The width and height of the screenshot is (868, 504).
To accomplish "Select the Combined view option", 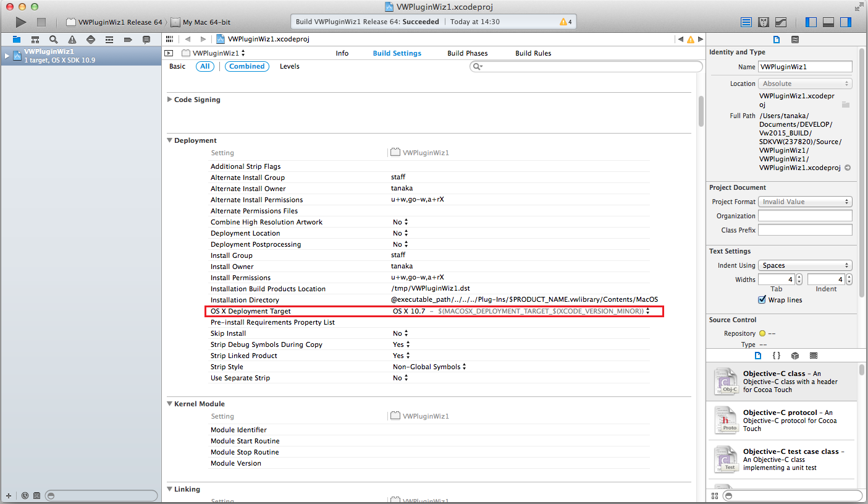I will (x=247, y=66).
